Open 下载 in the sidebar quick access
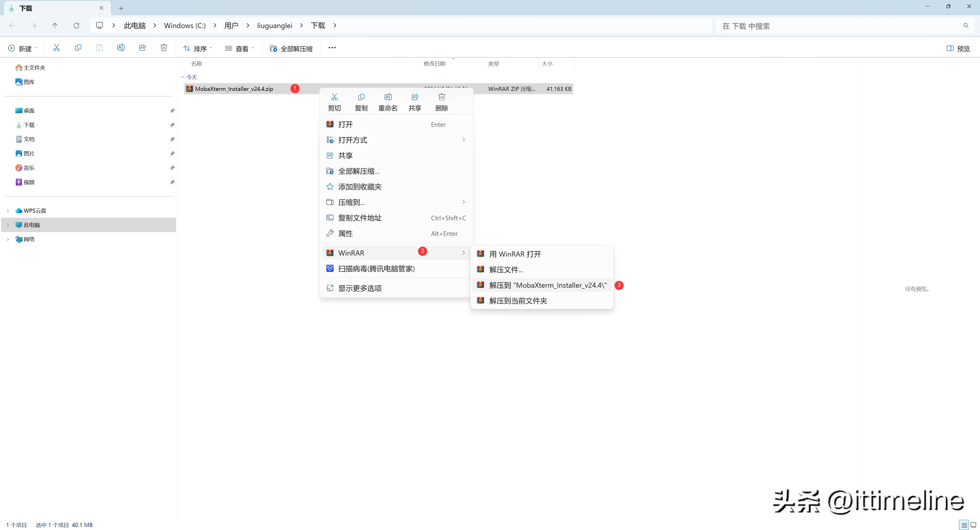The width and height of the screenshot is (980, 530). (29, 125)
